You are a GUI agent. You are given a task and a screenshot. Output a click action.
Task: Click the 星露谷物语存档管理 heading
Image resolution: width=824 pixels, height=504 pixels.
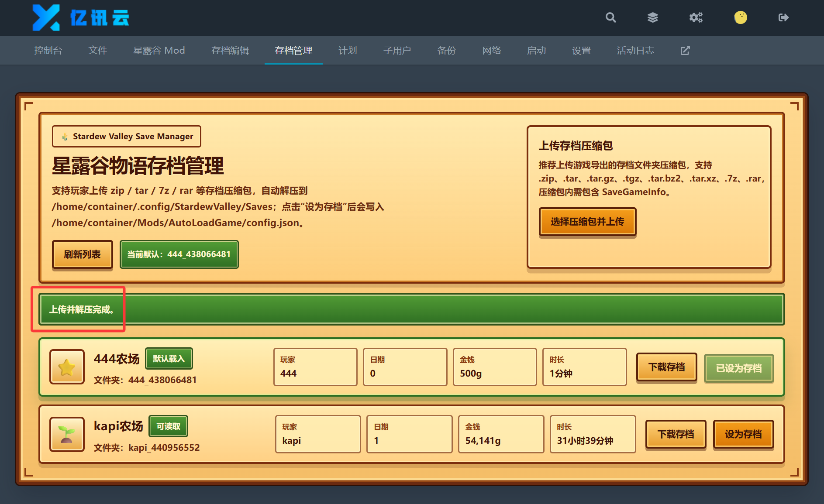[x=138, y=166]
